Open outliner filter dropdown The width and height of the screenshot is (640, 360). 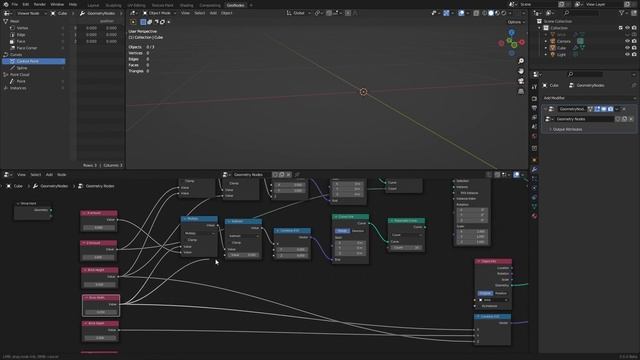pyautogui.click(x=624, y=13)
